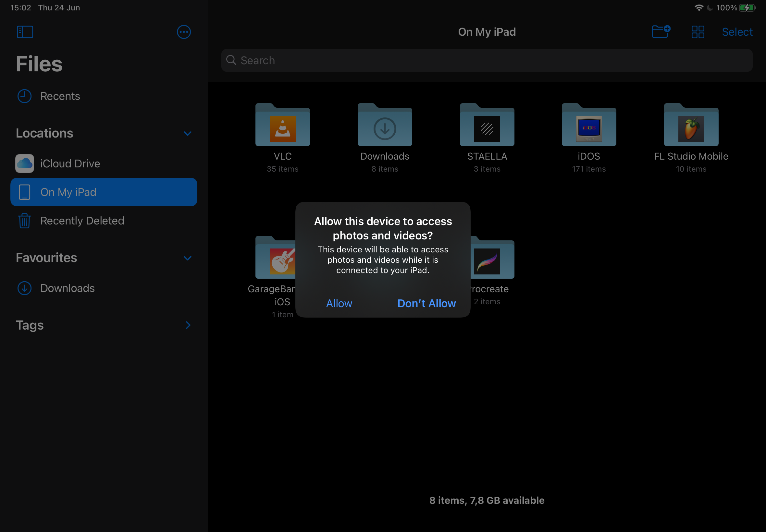Tap Don't Allow to deny access

tap(426, 303)
